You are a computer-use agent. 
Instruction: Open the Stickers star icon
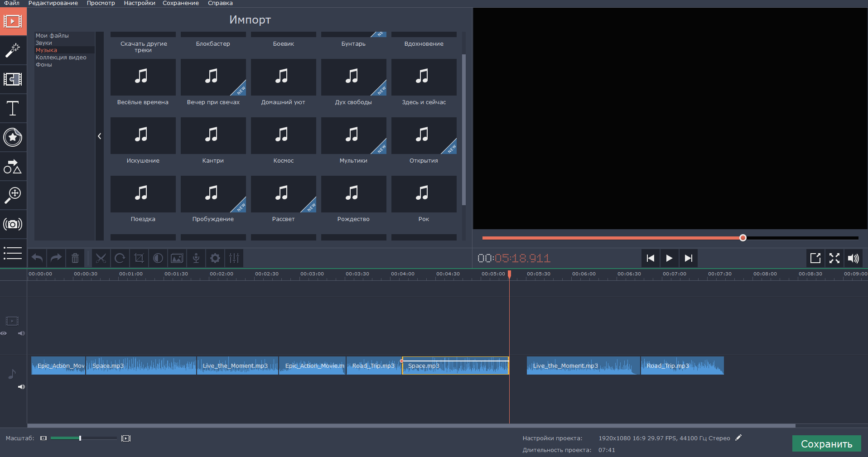(13, 137)
